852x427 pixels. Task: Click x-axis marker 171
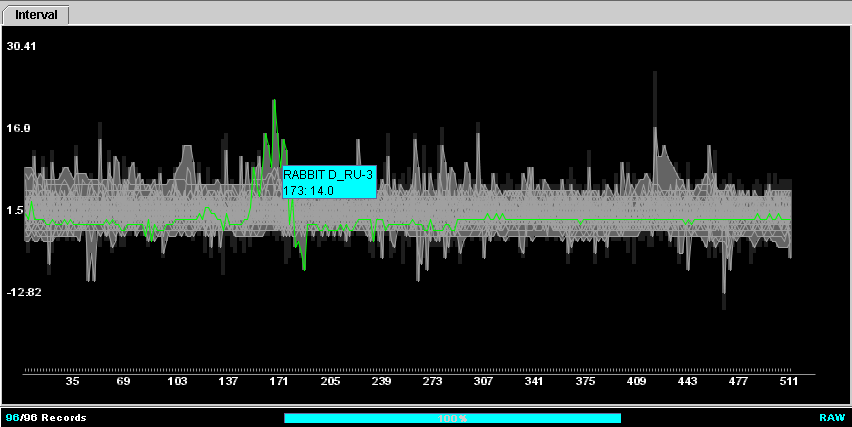279,382
